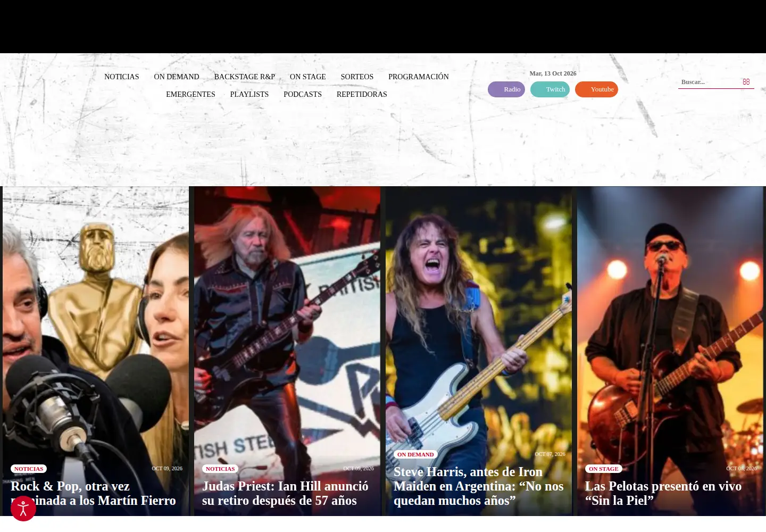Viewport: 766px width, 532px height.
Task: Click ON STAGE tag on Las Pelotas article
Action: coord(604,469)
